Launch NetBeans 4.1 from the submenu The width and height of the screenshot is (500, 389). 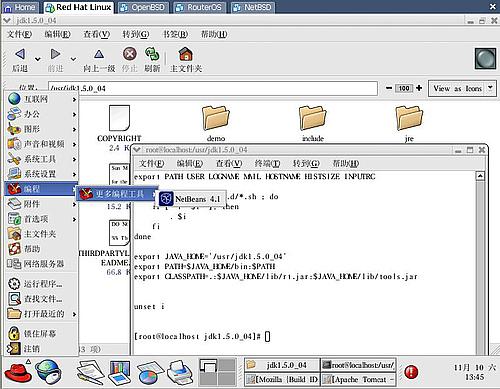click(190, 199)
